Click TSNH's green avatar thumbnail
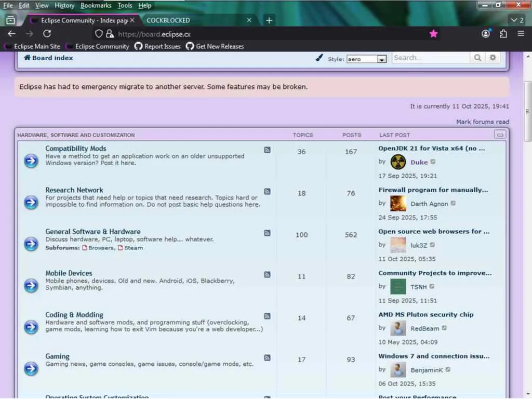Screen dimensions: 532x399 click(398, 286)
